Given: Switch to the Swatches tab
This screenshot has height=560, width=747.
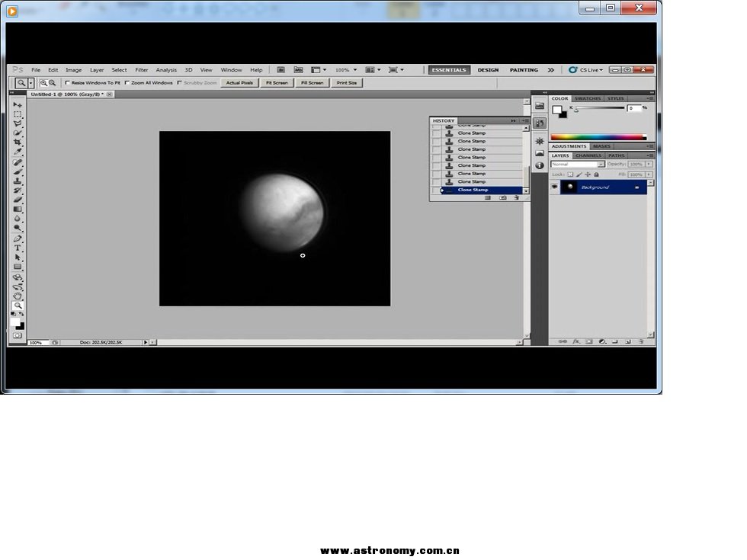Looking at the screenshot, I should pyautogui.click(x=588, y=98).
